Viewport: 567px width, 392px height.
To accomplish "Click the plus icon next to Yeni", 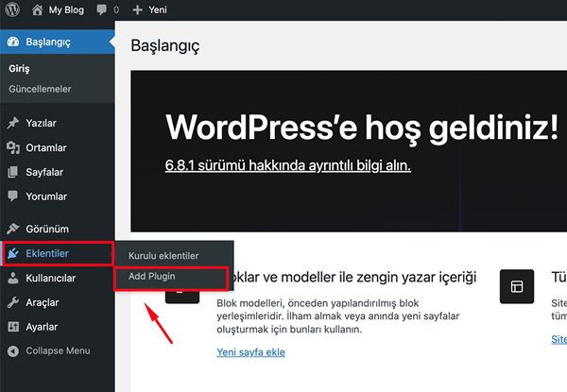I will coord(137,9).
